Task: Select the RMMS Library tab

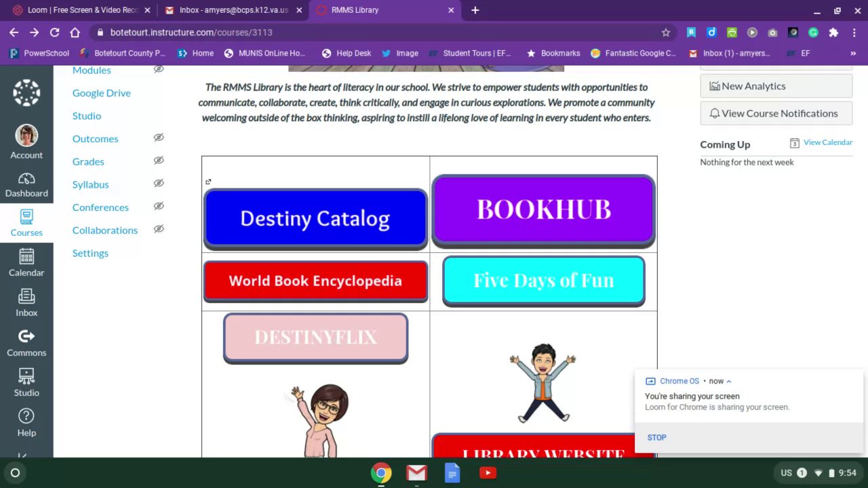Action: click(385, 10)
